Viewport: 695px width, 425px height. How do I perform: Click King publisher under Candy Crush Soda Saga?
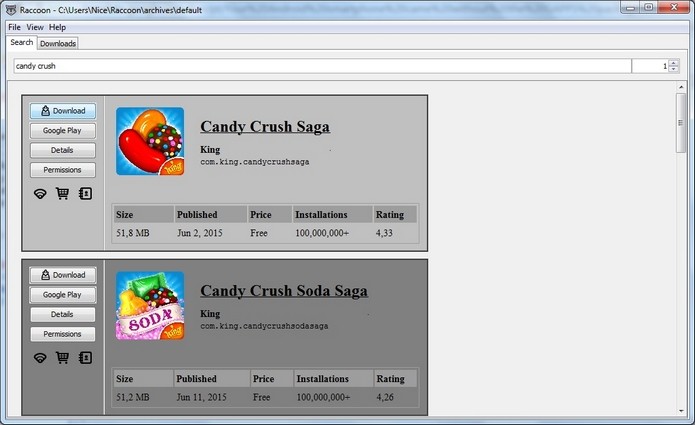tap(210, 314)
